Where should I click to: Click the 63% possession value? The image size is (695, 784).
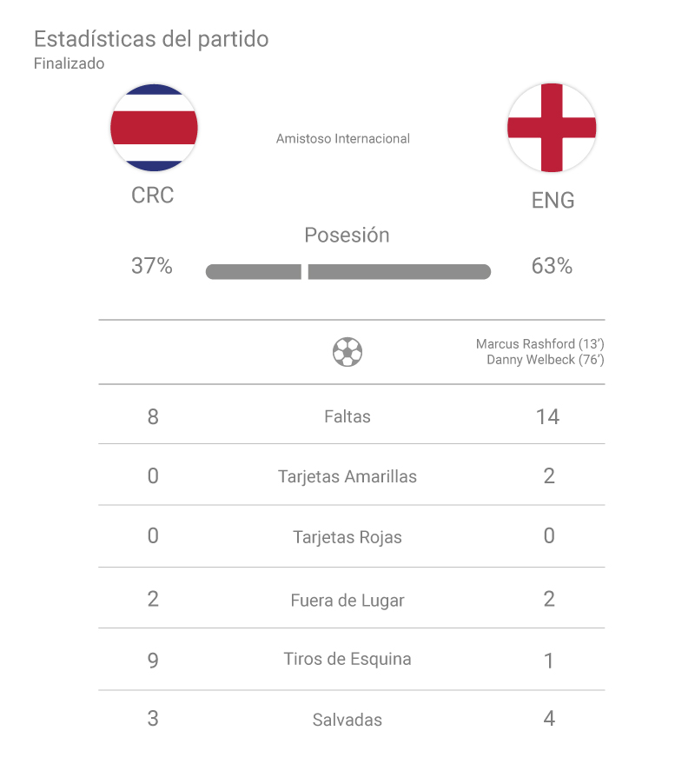coord(552,267)
